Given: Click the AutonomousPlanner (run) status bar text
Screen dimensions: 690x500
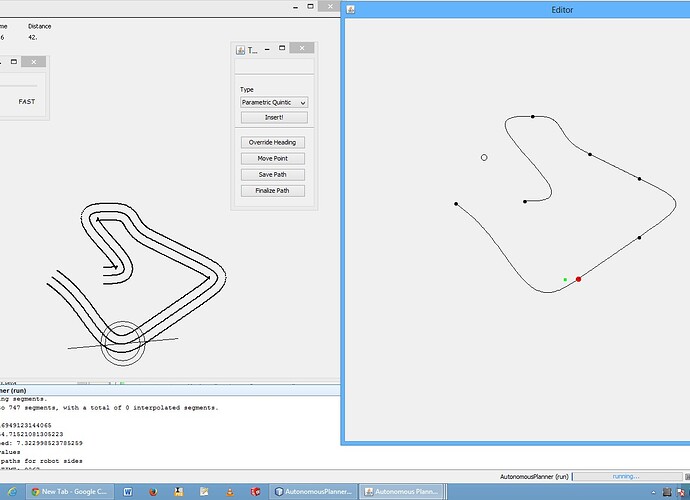Looking at the screenshot, I should pos(534,477).
